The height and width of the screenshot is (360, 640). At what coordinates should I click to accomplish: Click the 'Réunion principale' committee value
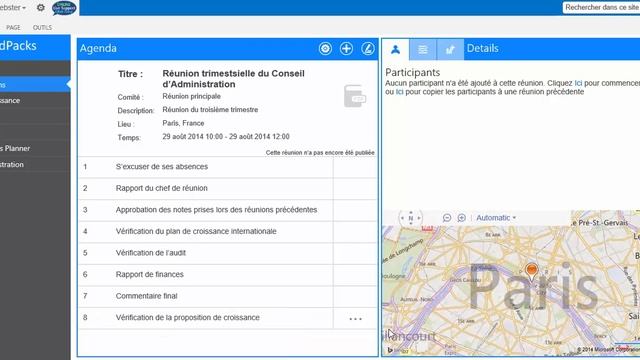(191, 96)
